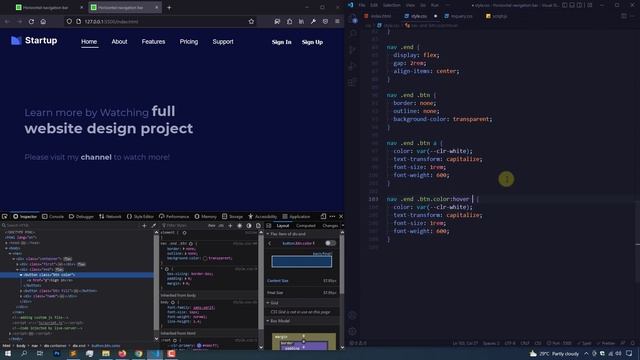The width and height of the screenshot is (640, 360).
Task: Open a new Firefox tab with plus
Action: coord(169,7)
